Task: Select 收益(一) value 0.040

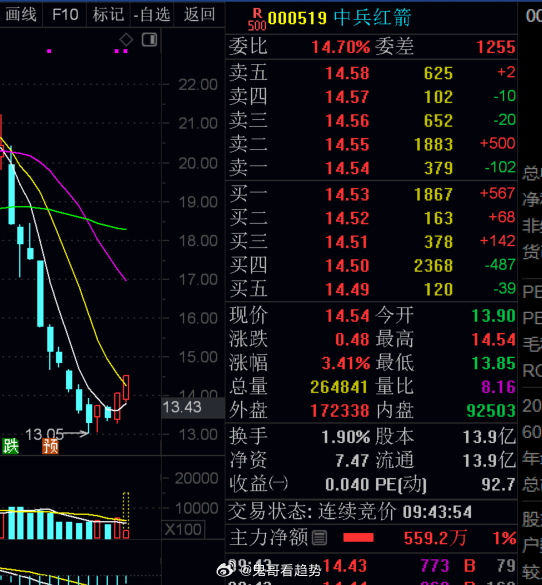Action: point(347,485)
